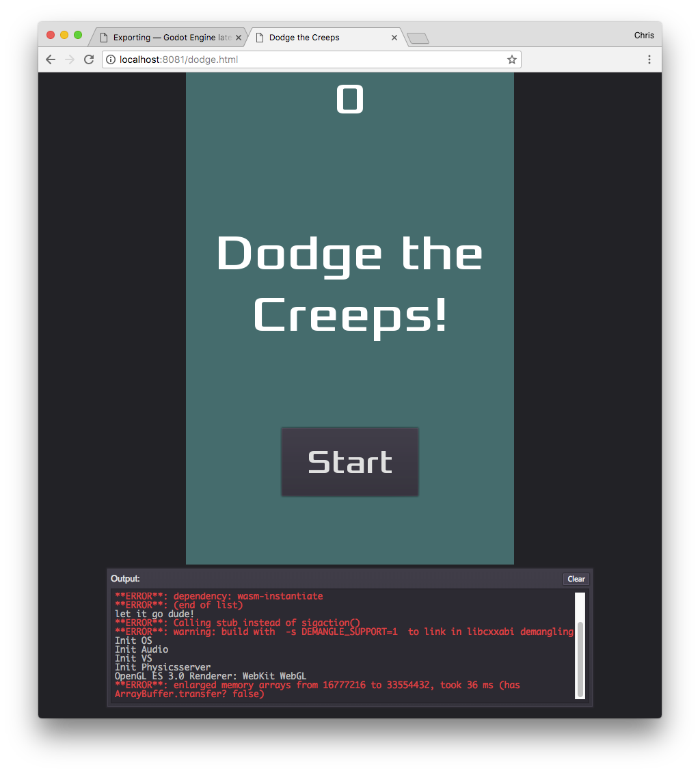700x773 pixels.
Task: Click the site info icon in address bar
Action: [110, 59]
